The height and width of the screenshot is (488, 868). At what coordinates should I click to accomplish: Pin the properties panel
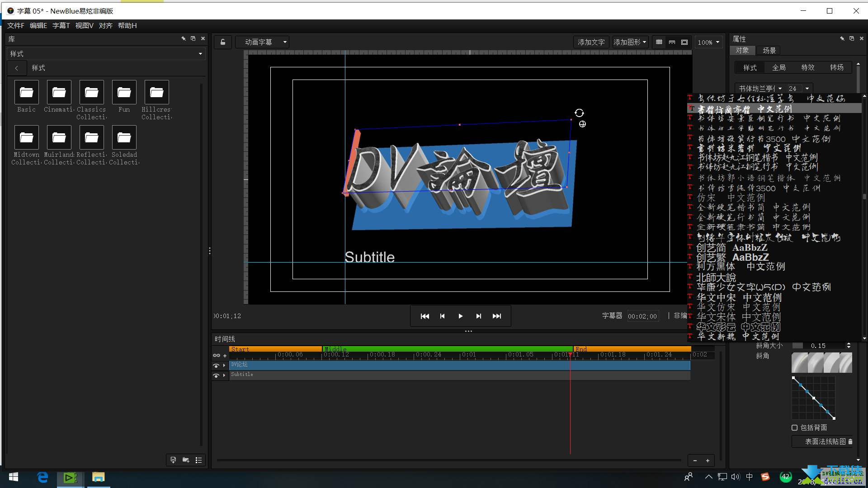pos(842,39)
